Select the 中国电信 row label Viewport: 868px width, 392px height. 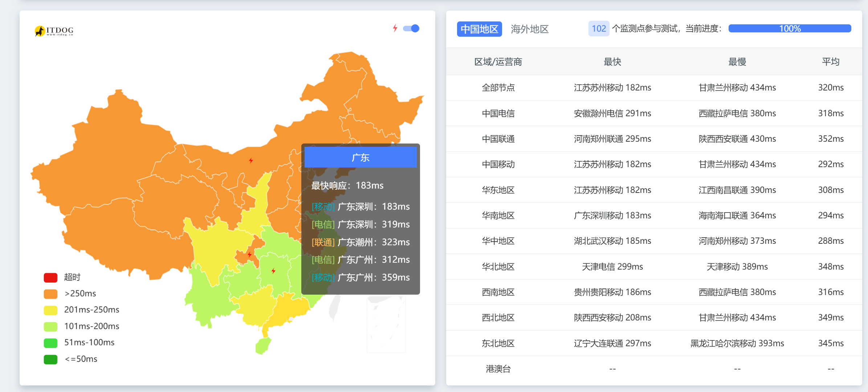tap(498, 113)
